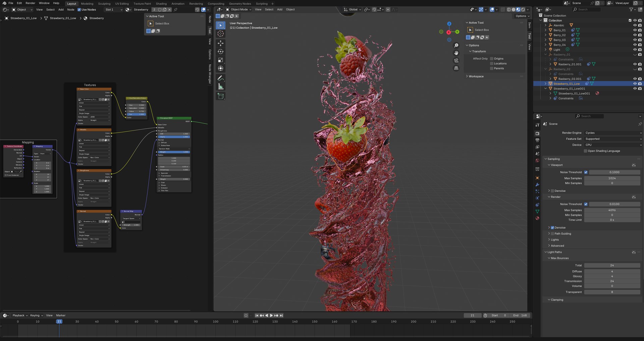Screen dimensions: 644x341
Task: Collapse the Sampling panel
Action: pyautogui.click(x=553, y=159)
